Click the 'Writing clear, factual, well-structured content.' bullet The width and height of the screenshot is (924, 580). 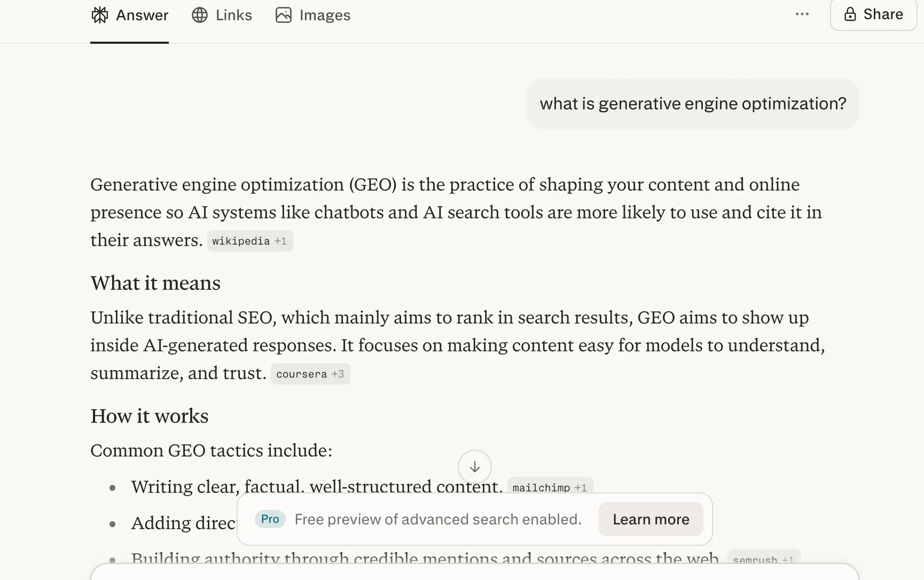pos(317,487)
